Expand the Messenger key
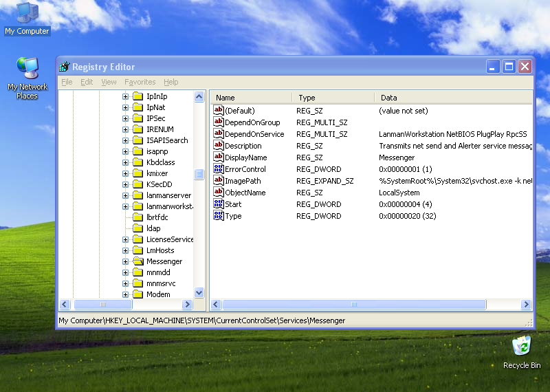550x392 pixels. click(125, 261)
